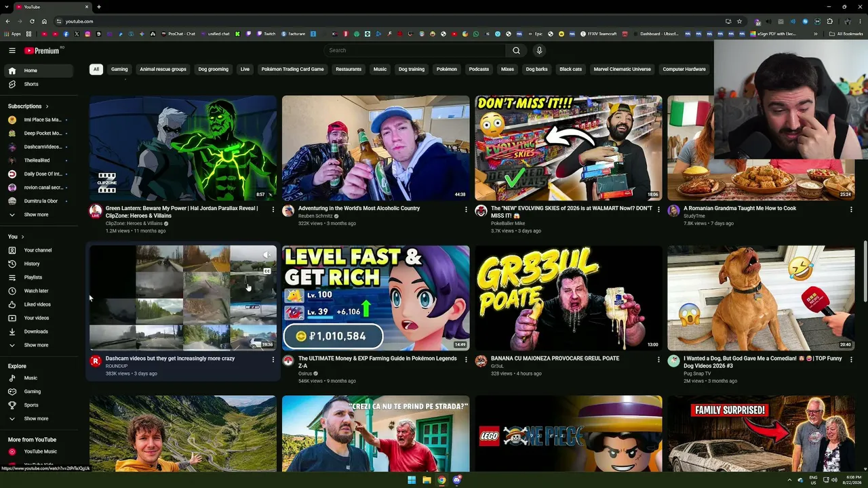Open the YouTube guide hamburger menu
868x488 pixels.
12,50
